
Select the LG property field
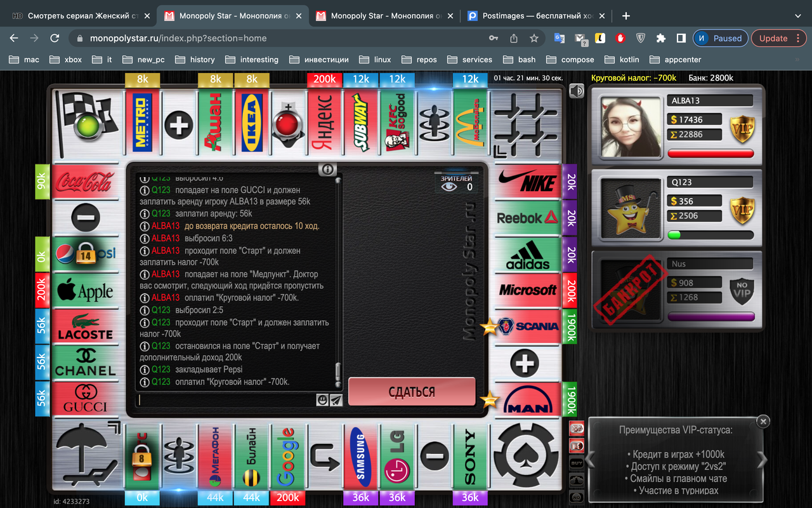tap(397, 456)
